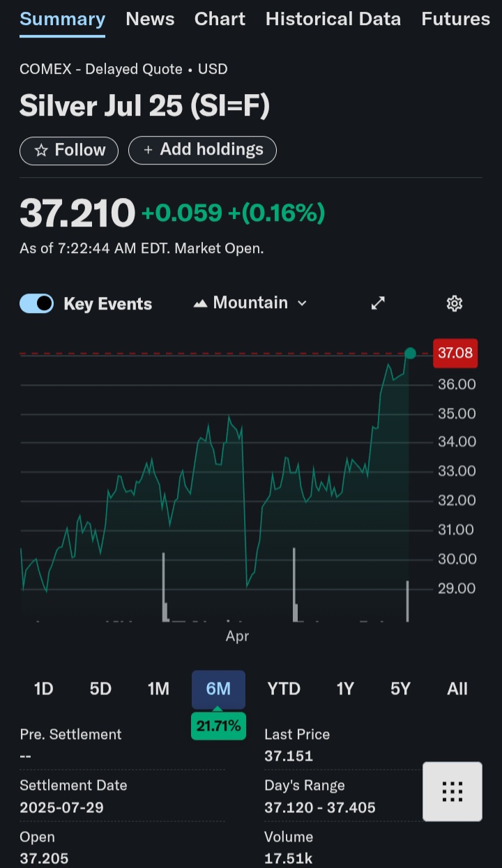
Task: Click the 21.71% return badge
Action: pos(218,726)
